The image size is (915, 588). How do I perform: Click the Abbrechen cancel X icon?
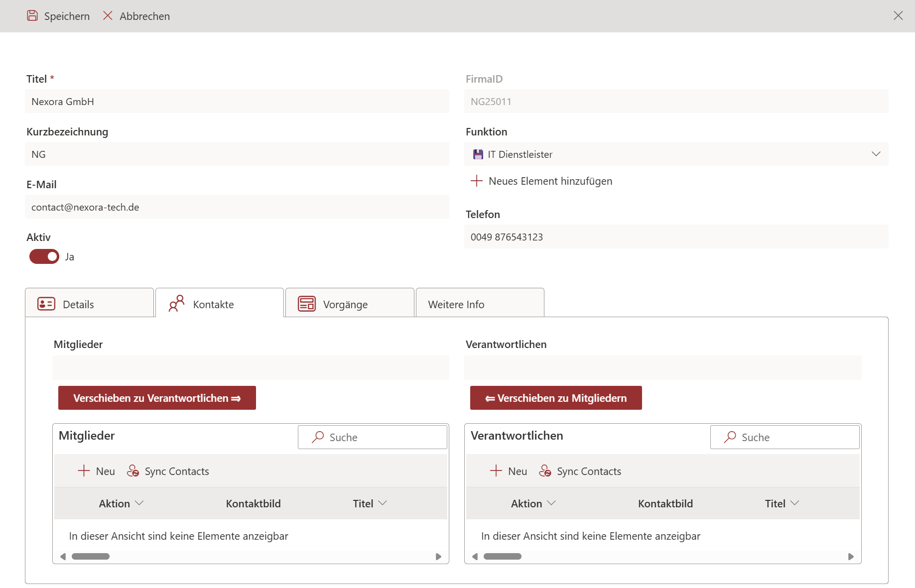point(108,16)
